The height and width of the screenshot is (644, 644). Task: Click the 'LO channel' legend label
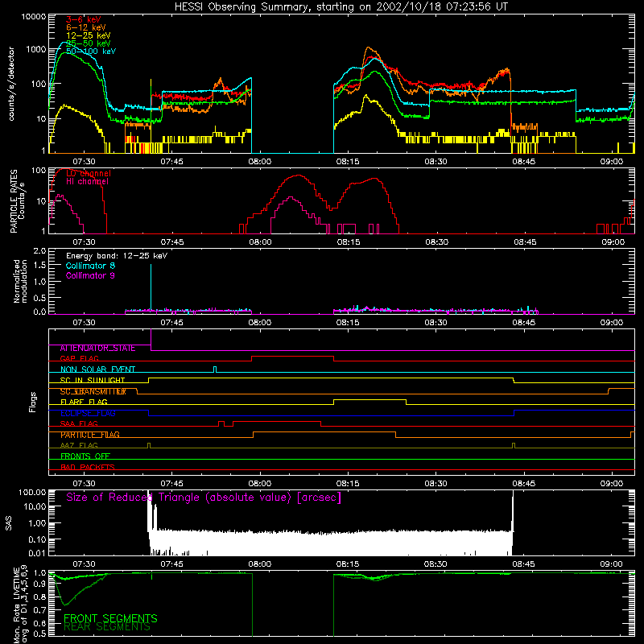(x=89, y=173)
